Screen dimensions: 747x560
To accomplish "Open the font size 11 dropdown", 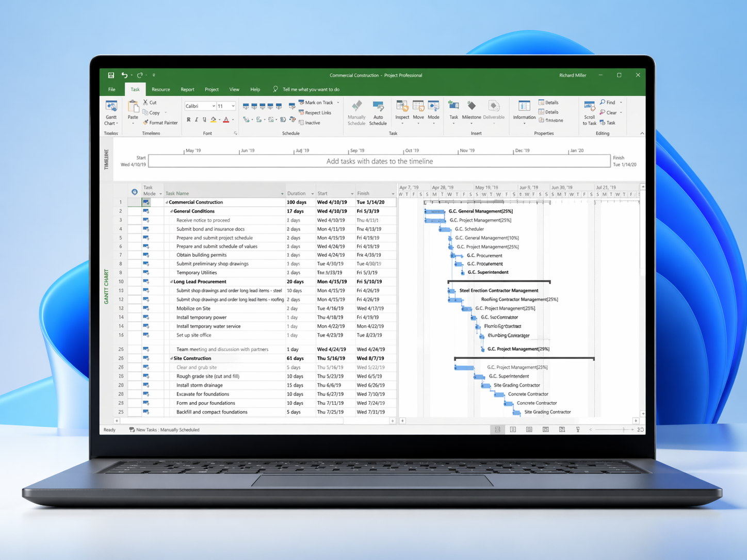I will pyautogui.click(x=233, y=106).
